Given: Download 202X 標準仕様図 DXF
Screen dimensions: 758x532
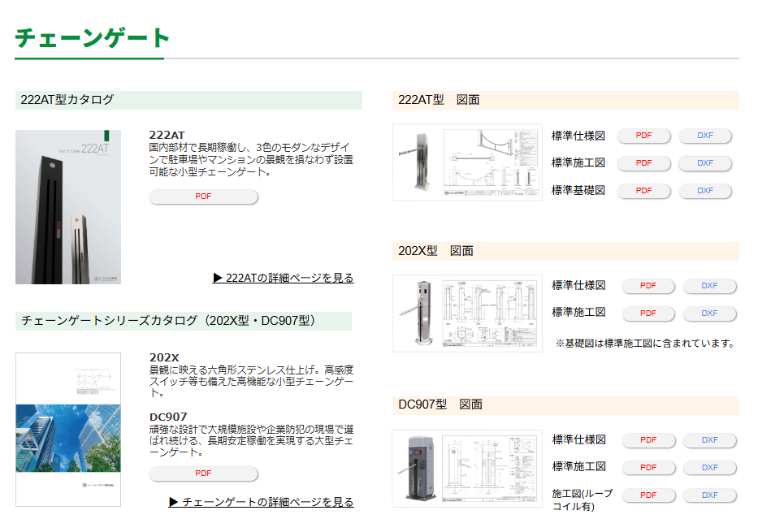Looking at the screenshot, I should 709,286.
